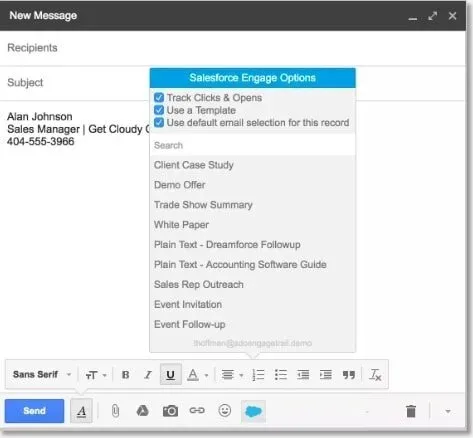
Task: Click the Salesforce Engage Options header
Action: [x=253, y=78]
